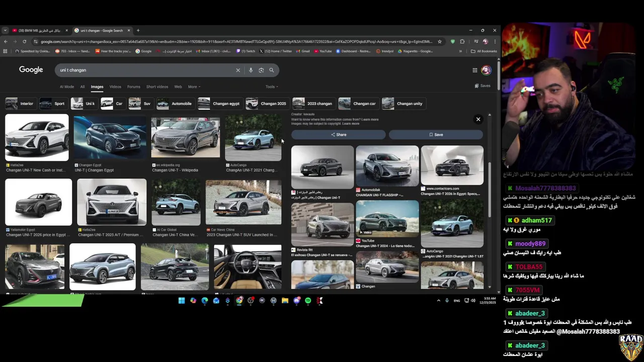Go back in Chrome
The height and width of the screenshot is (362, 644).
coord(6,42)
